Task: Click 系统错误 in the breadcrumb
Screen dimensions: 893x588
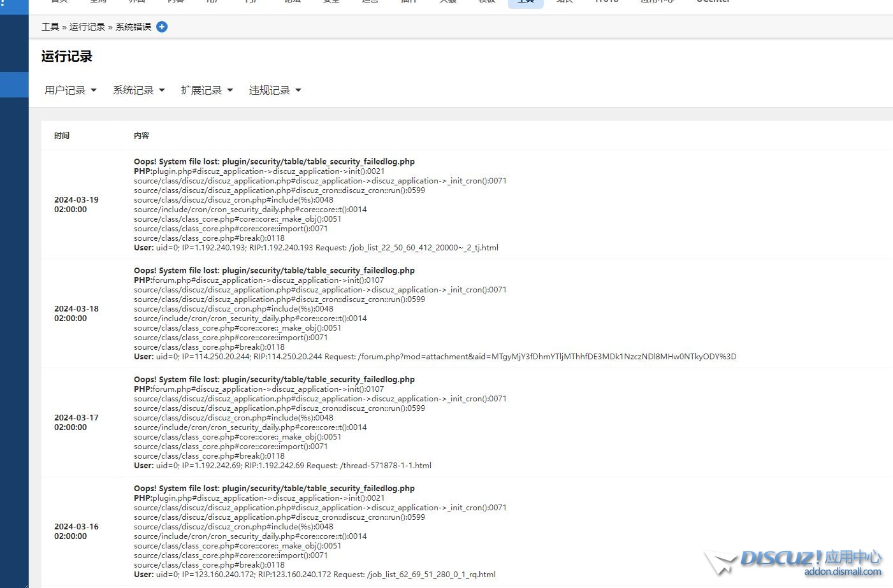Action: coord(133,27)
